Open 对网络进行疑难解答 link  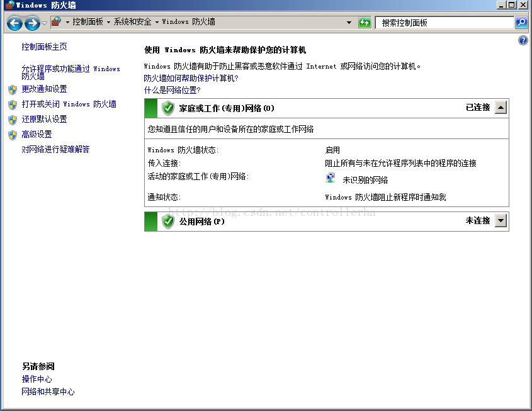(x=55, y=149)
